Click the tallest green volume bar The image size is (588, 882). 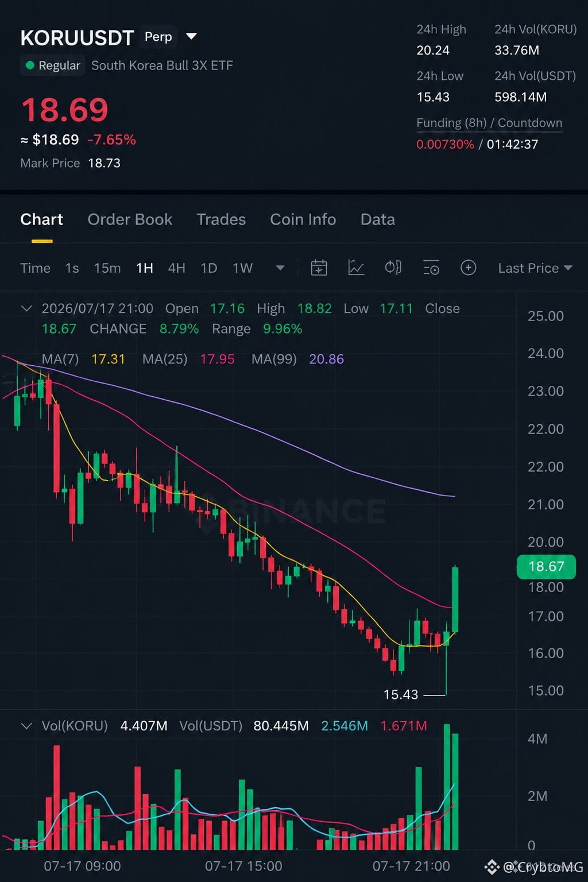coord(447,787)
